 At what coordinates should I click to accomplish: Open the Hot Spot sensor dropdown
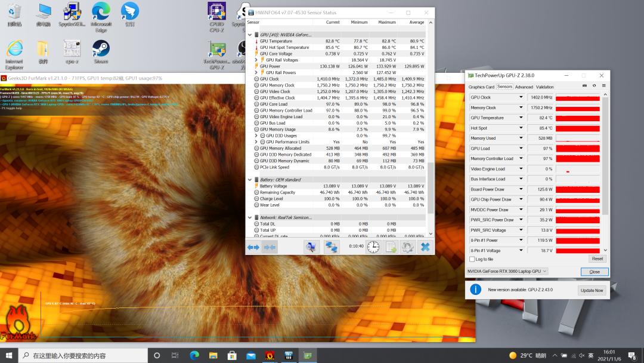tap(521, 128)
